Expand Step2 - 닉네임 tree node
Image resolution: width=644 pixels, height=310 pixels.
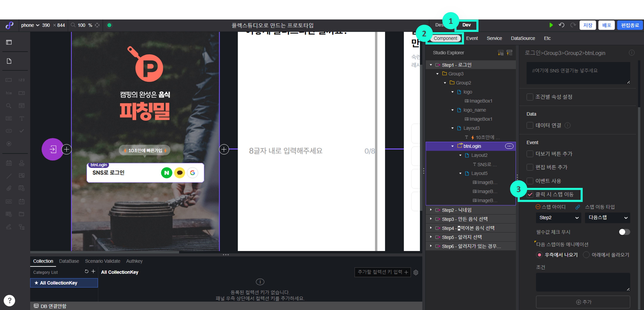click(x=431, y=210)
